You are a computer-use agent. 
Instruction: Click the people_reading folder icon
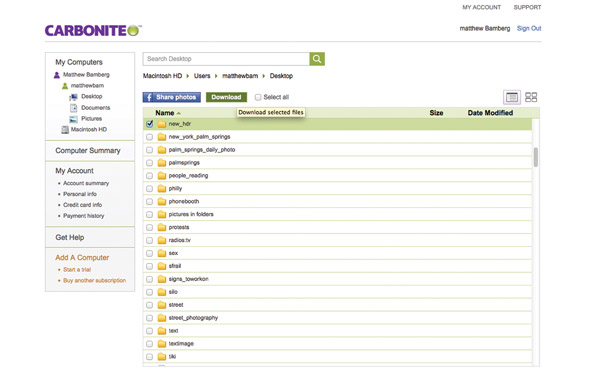[162, 176]
